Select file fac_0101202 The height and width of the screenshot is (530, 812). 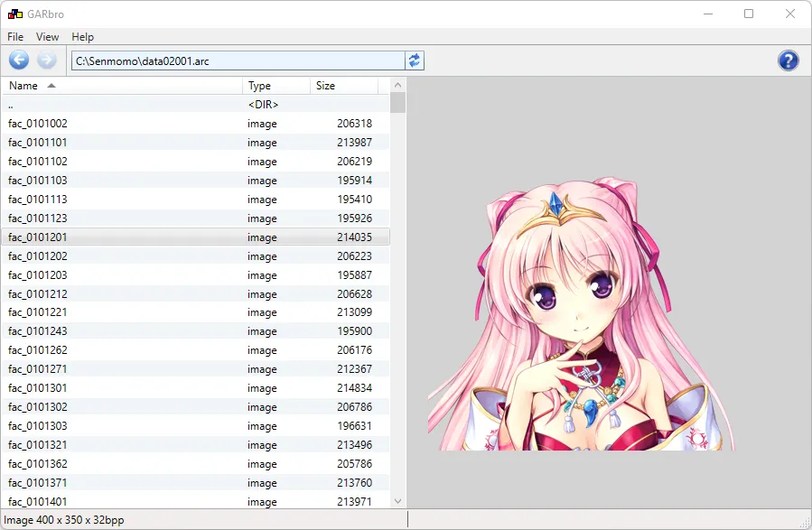tap(196, 256)
